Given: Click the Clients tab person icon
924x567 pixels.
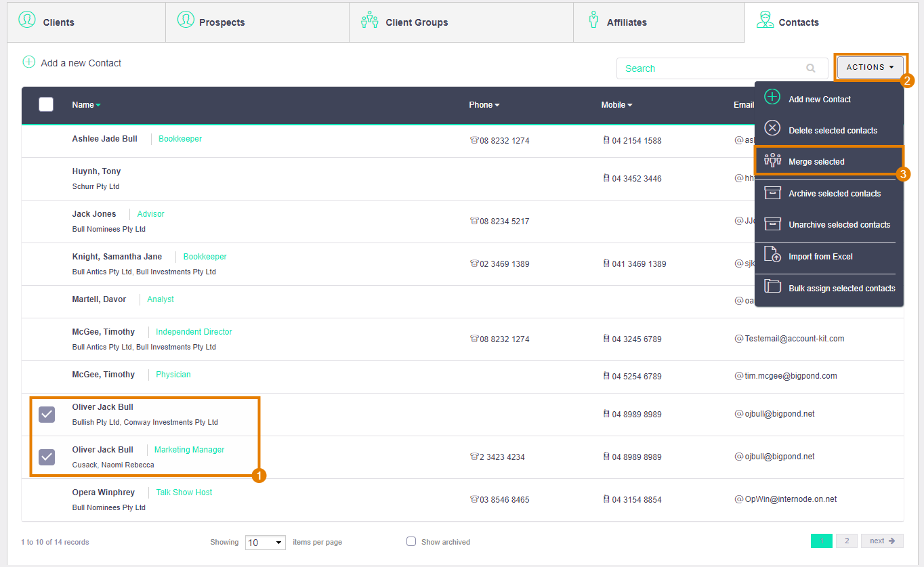Looking at the screenshot, I should click(27, 19).
